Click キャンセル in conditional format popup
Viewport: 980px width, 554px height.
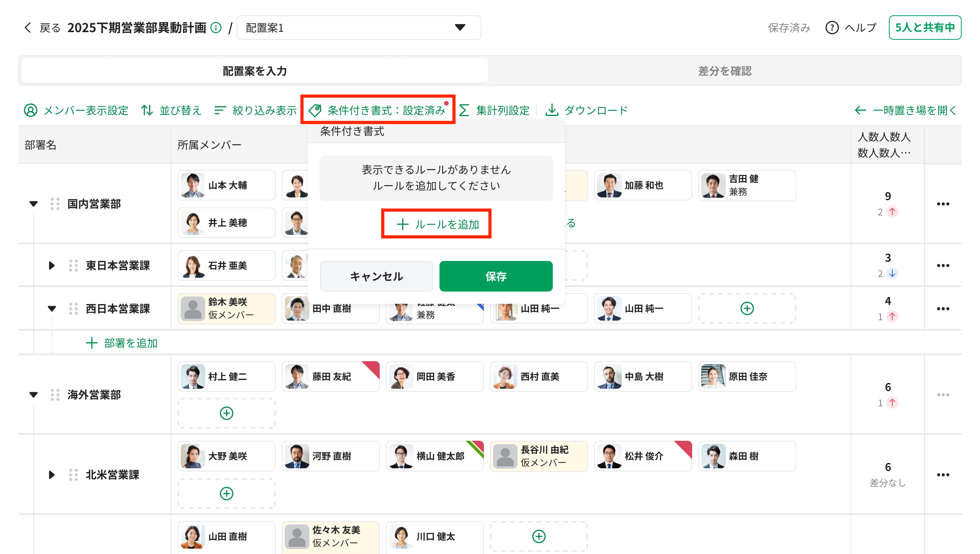point(376,276)
